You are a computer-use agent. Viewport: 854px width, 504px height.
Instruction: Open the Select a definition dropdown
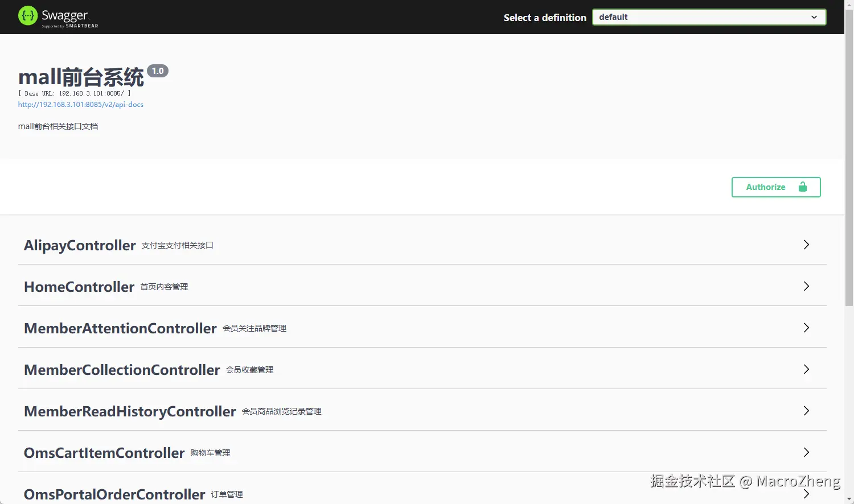[709, 17]
